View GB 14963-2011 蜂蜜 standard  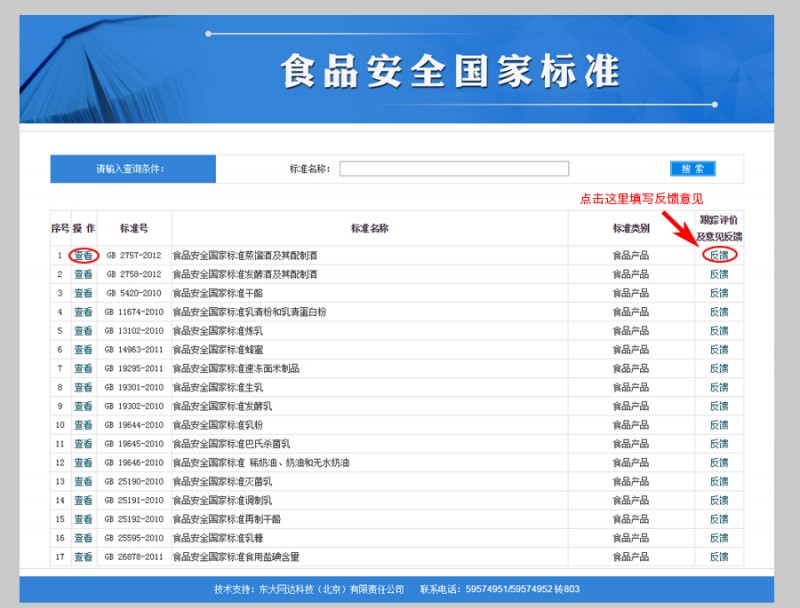coord(83,350)
